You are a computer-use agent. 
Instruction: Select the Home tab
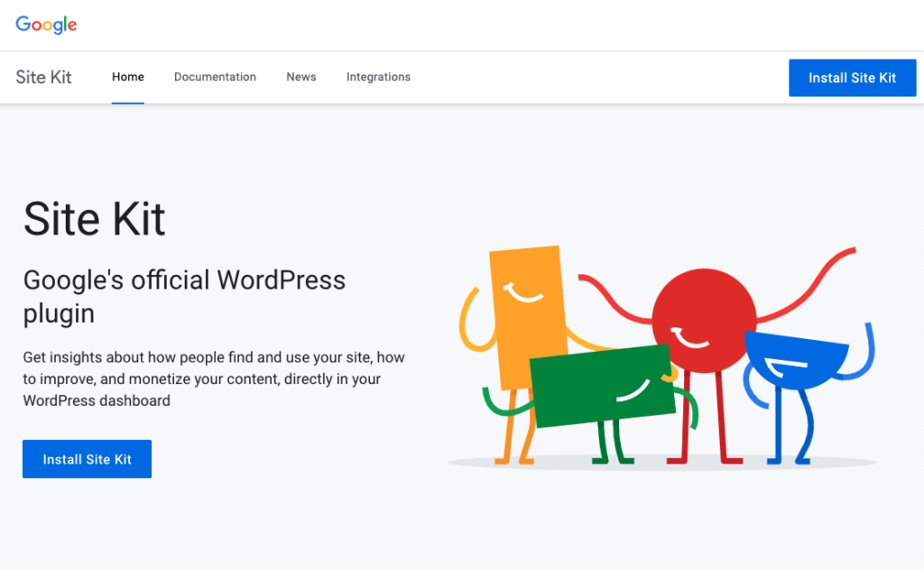point(128,78)
